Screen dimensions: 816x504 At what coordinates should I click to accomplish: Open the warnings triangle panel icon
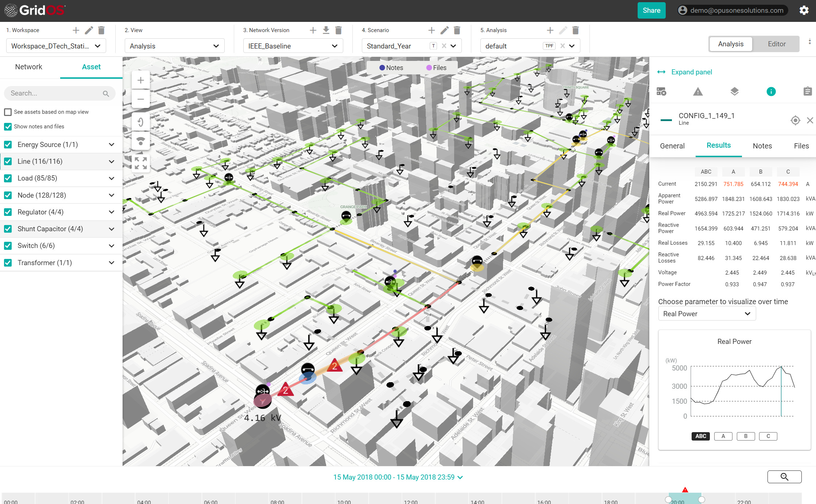[x=697, y=92]
